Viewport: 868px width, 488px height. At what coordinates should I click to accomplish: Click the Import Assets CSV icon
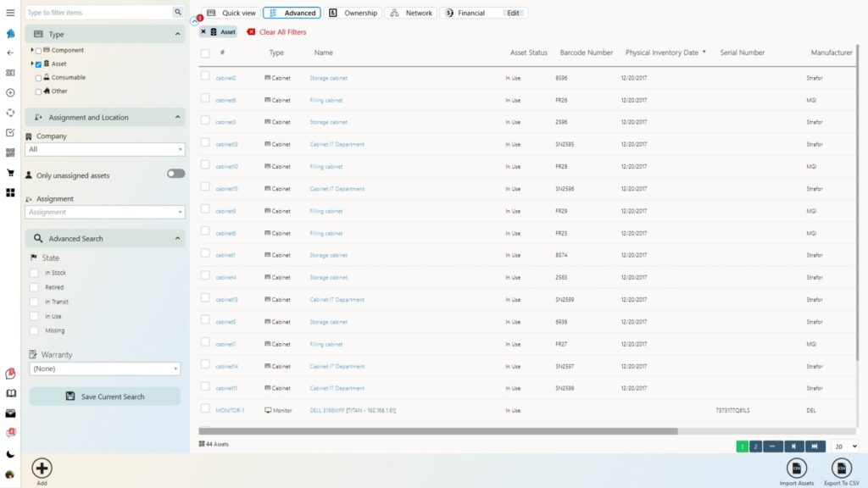(x=796, y=469)
